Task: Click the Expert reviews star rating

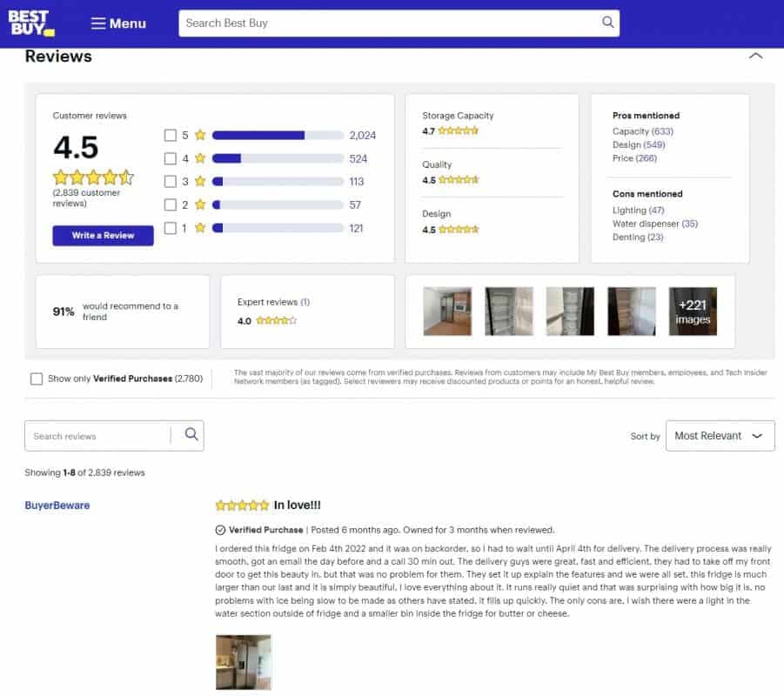Action: click(x=276, y=320)
